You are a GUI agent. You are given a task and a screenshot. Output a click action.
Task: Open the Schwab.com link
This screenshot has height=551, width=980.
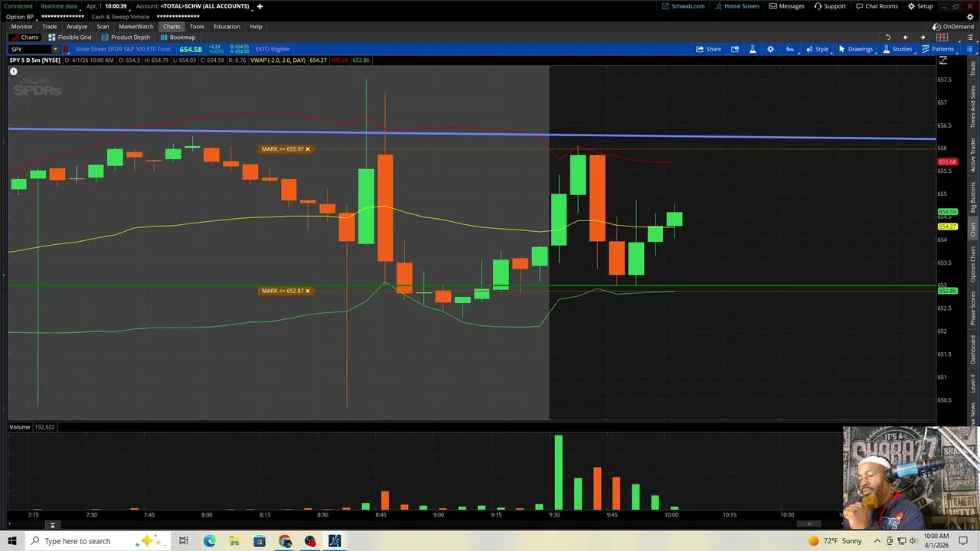683,6
